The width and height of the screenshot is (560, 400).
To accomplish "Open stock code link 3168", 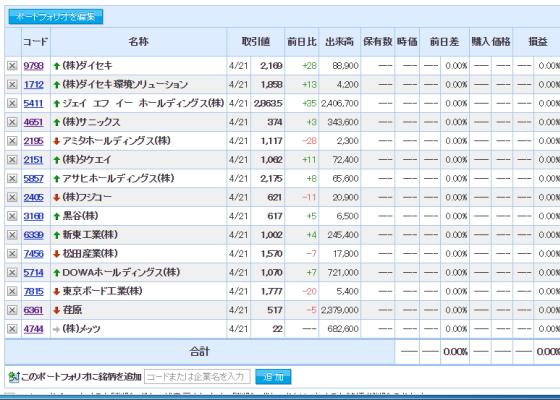I will (34, 216).
